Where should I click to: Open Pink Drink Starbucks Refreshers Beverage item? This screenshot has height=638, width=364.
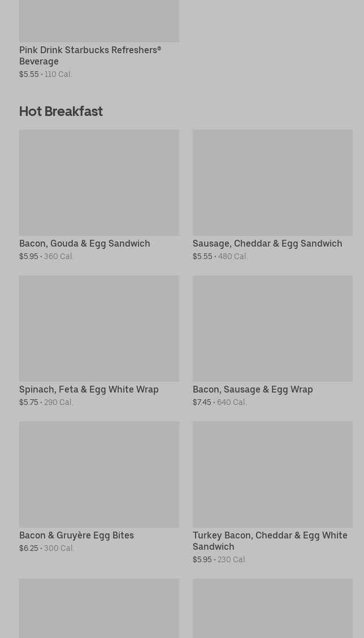point(90,55)
